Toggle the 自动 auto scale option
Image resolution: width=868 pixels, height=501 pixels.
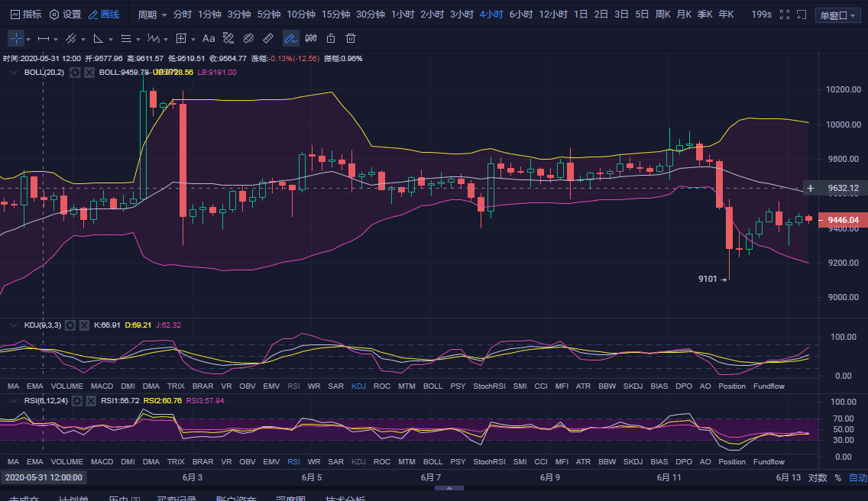[857, 478]
